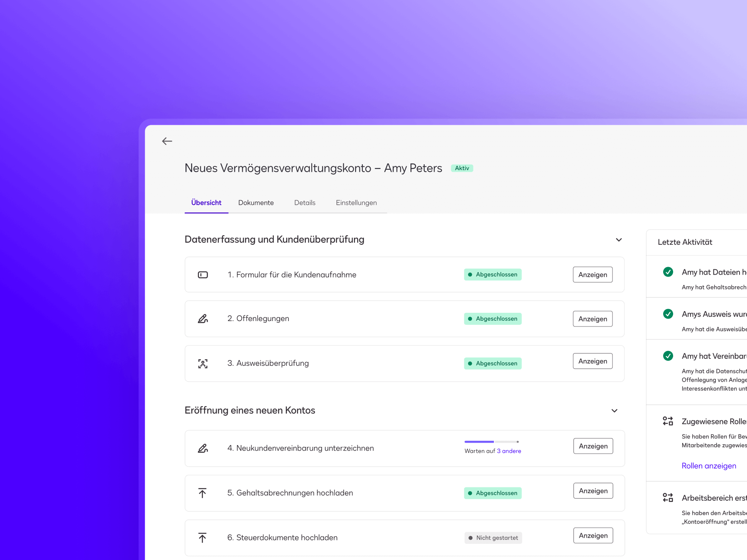Click the back arrow at the top
This screenshot has height=560, width=747.
[x=167, y=141]
